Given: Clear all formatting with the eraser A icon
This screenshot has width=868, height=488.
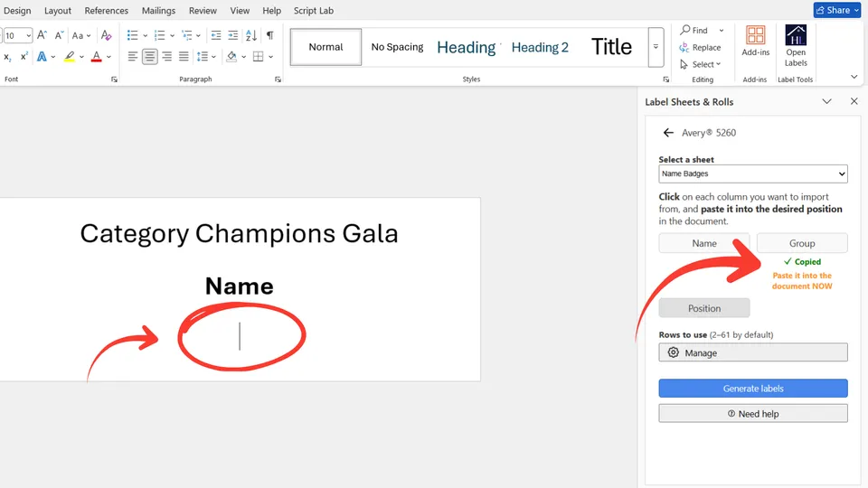Looking at the screenshot, I should [x=107, y=35].
